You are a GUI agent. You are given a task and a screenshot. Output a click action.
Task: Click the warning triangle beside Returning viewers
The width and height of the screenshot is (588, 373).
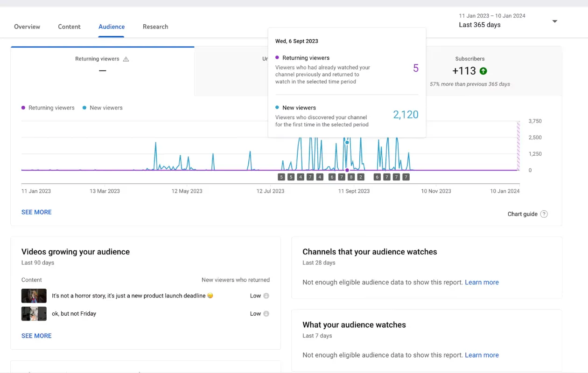[x=126, y=59]
